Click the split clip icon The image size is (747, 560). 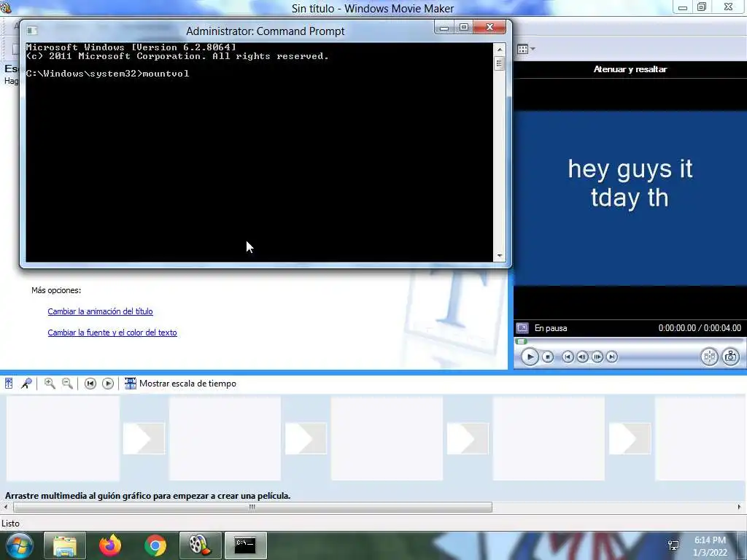point(709,357)
